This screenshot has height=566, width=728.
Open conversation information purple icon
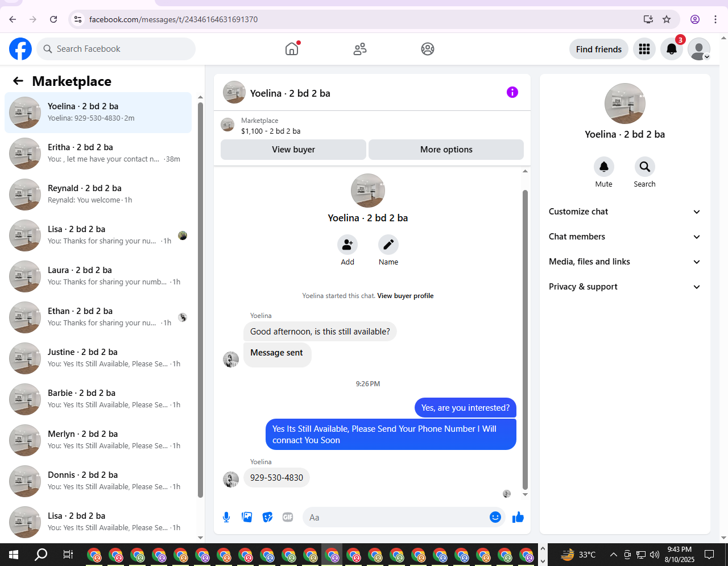pos(512,92)
